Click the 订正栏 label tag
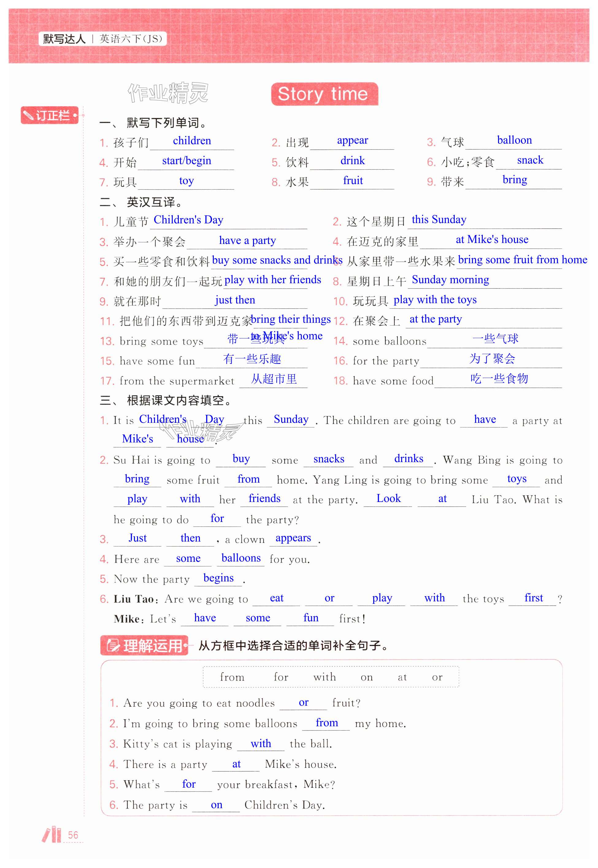Image resolution: width=598 pixels, height=868 pixels. pyautogui.click(x=52, y=115)
